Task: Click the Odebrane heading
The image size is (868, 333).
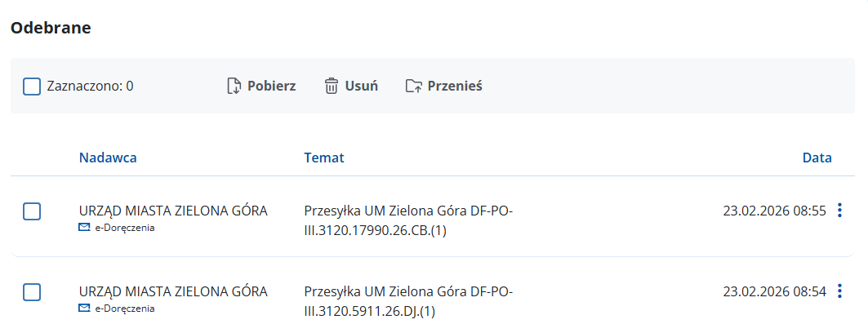Action: [x=51, y=28]
